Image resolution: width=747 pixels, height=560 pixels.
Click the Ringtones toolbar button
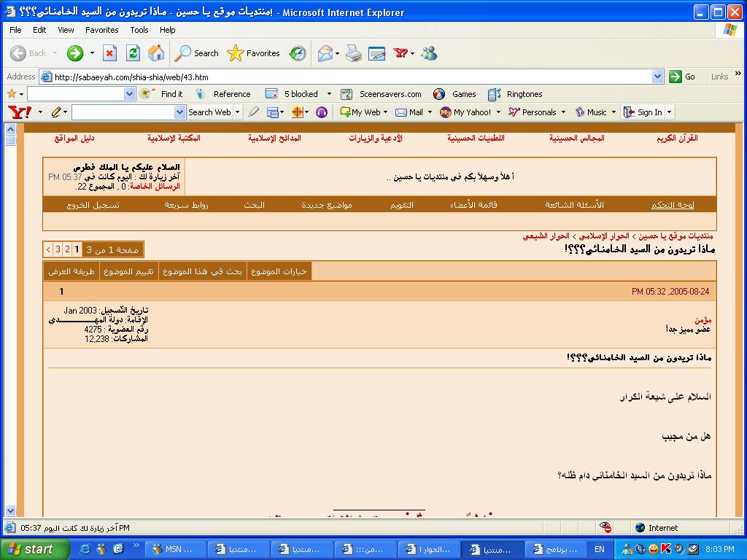tap(516, 94)
